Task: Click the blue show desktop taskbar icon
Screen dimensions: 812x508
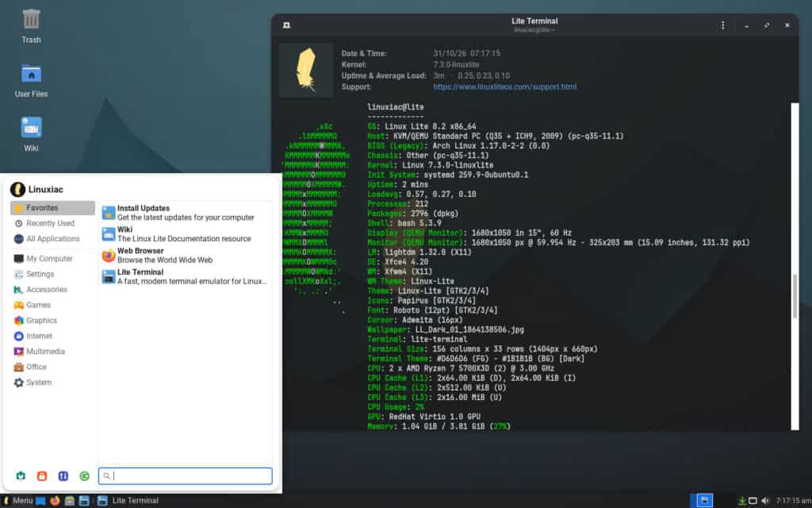Action: (x=40, y=501)
